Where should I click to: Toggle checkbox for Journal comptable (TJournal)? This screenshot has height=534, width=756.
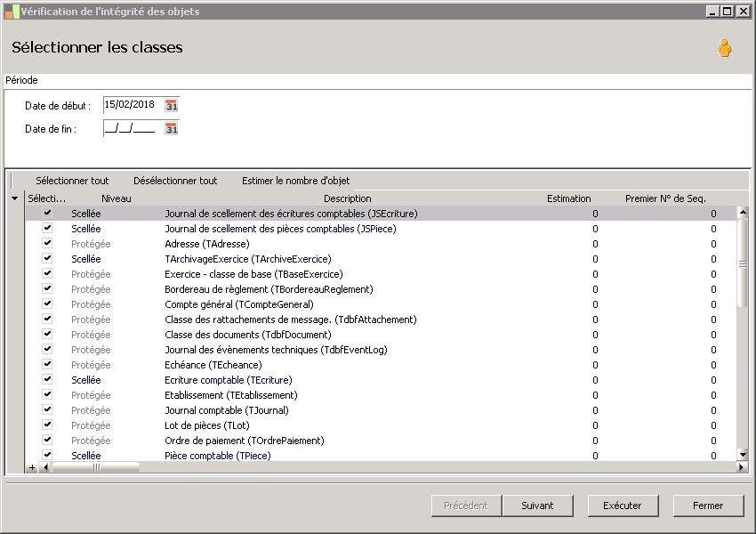click(47, 410)
